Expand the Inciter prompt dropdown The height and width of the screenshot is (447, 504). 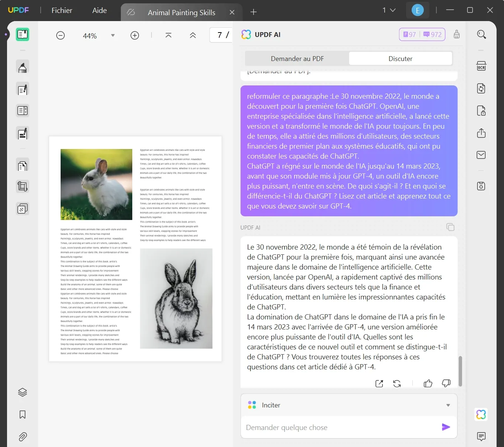[x=447, y=405]
